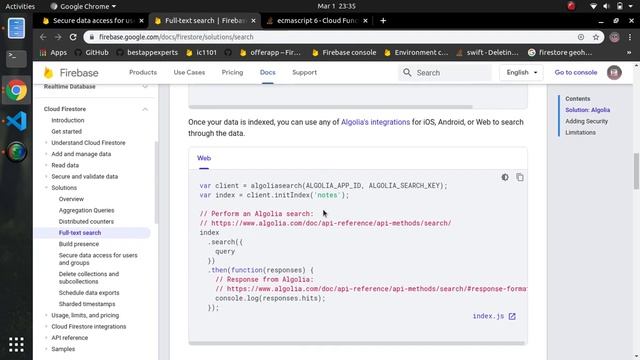Open Build presence page
This screenshot has height=360, width=640.
click(79, 244)
